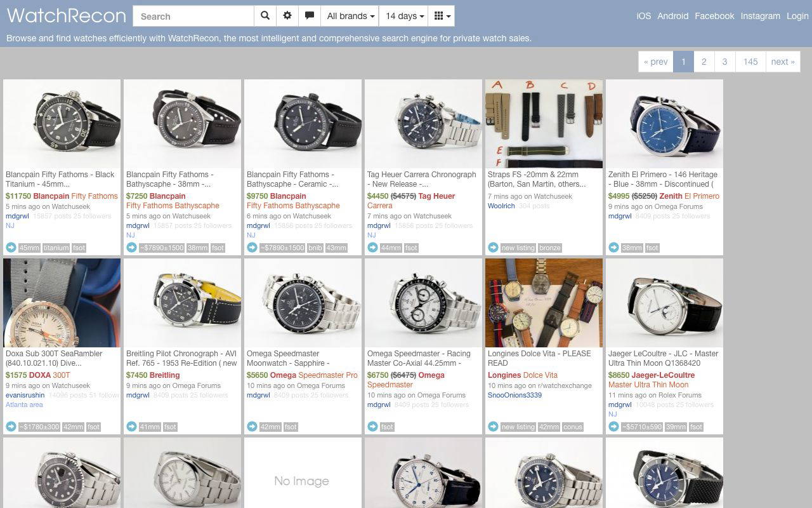The width and height of the screenshot is (812, 508).
Task: Click arrow icon on Jaeger LeCoultre listing
Action: point(613,427)
